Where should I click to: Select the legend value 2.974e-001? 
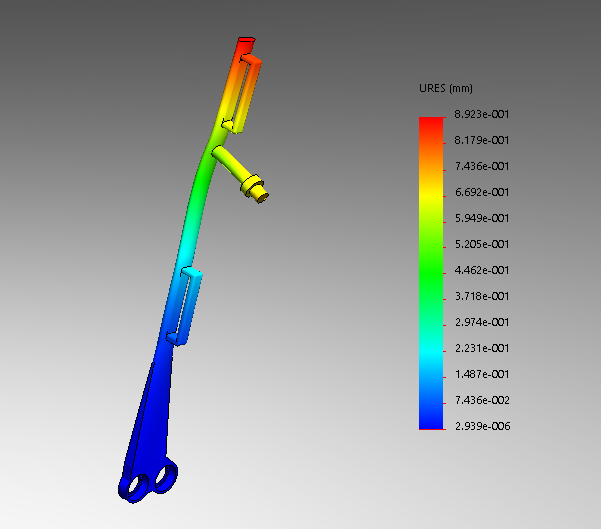[x=482, y=322]
